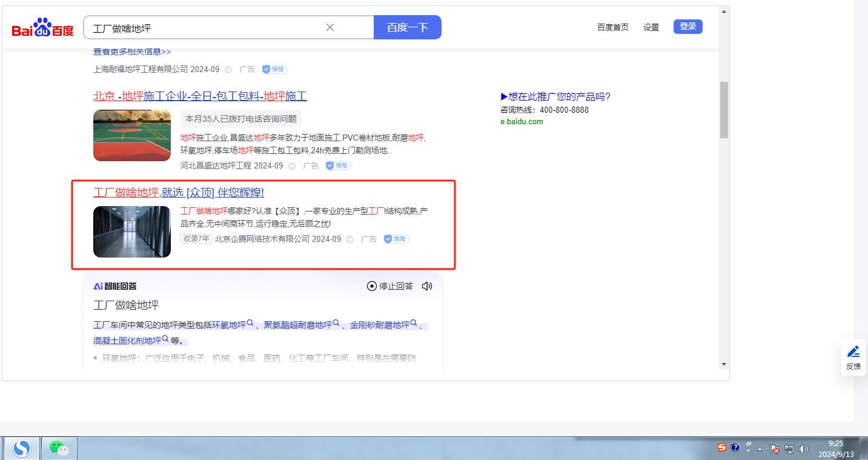Click the Baidu logo
Screen dimensions: 868x460
tap(42, 28)
